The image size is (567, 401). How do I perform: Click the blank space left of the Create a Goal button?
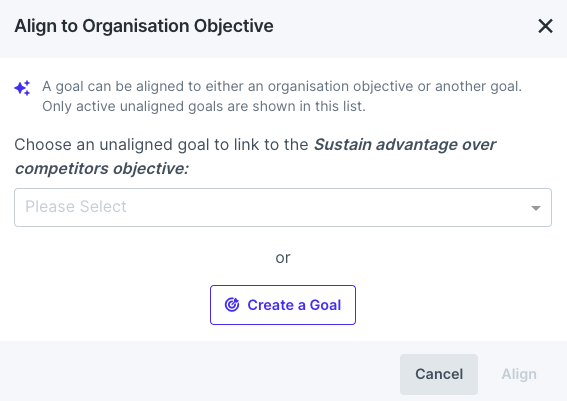click(108, 305)
